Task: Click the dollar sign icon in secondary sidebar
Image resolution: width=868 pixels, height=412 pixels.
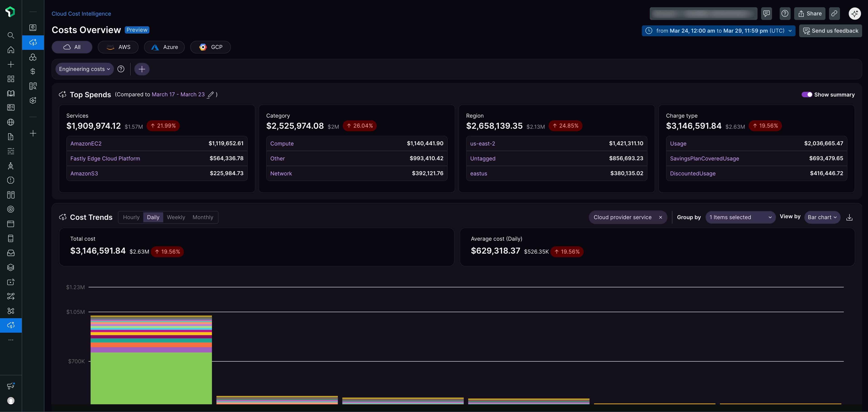Action: (33, 71)
